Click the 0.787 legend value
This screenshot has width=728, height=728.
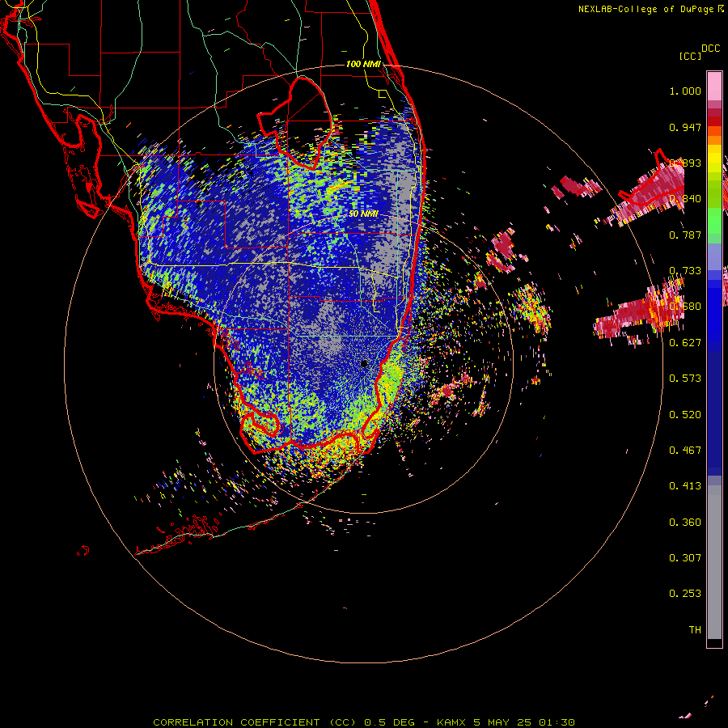(x=685, y=235)
